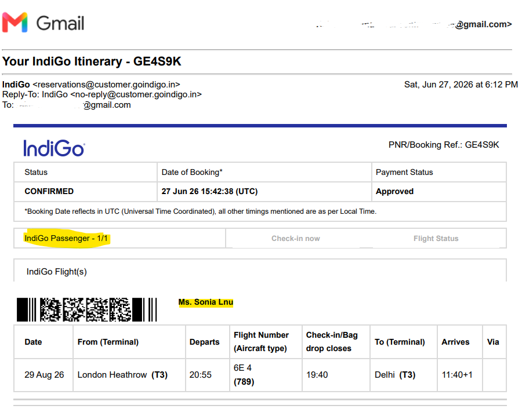Click the boarding barcode image
The height and width of the screenshot is (420, 522).
(x=86, y=309)
